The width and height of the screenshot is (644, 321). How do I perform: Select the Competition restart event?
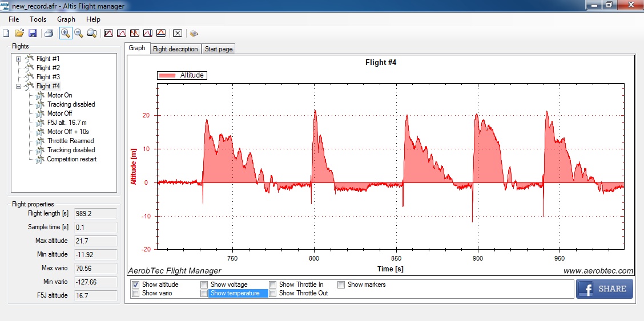(72, 159)
